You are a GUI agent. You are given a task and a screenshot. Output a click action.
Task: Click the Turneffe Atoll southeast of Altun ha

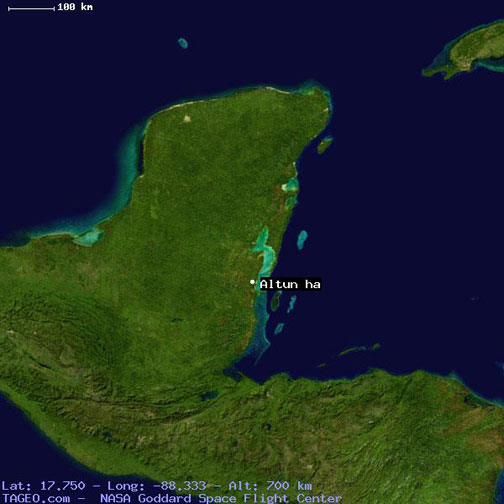tap(276, 301)
